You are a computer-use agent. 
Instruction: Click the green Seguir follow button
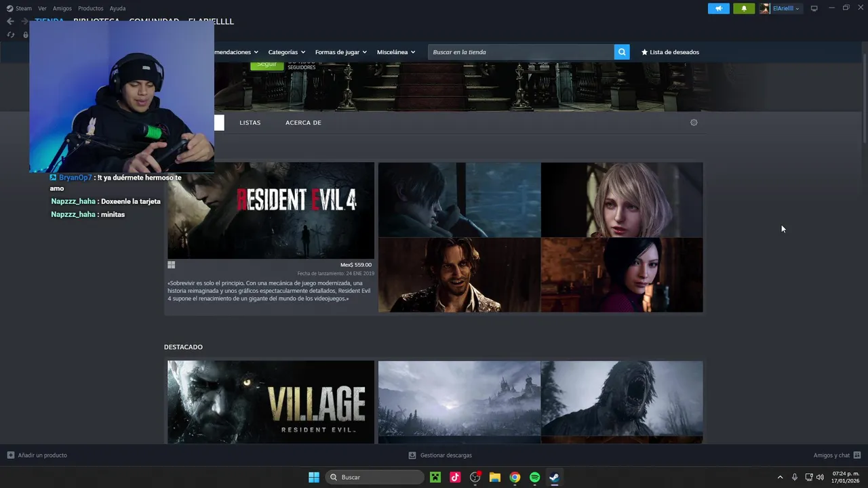(267, 65)
